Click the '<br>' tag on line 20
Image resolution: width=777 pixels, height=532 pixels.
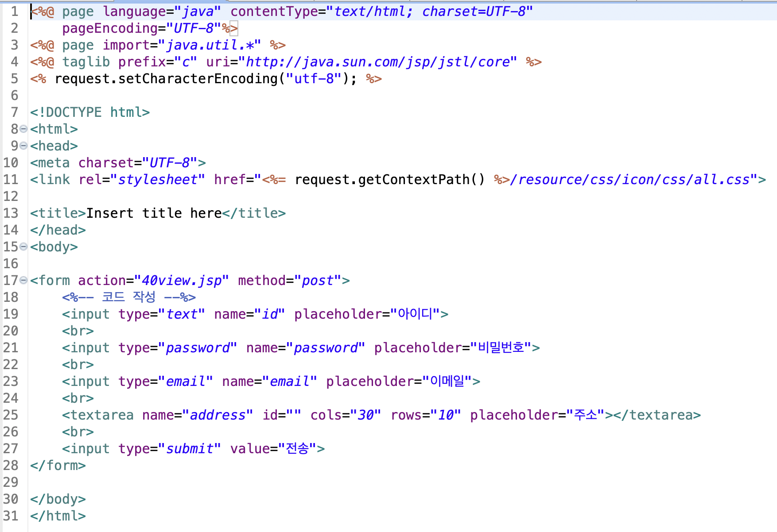78,331
